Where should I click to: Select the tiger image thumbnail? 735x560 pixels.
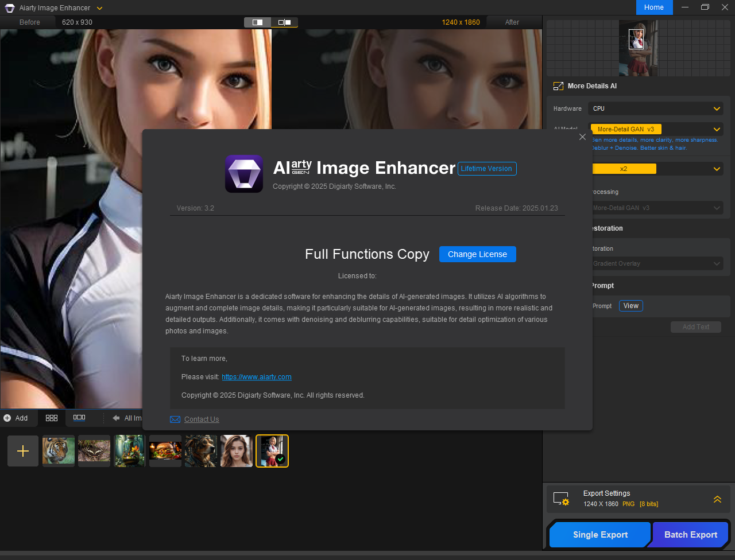pos(59,451)
